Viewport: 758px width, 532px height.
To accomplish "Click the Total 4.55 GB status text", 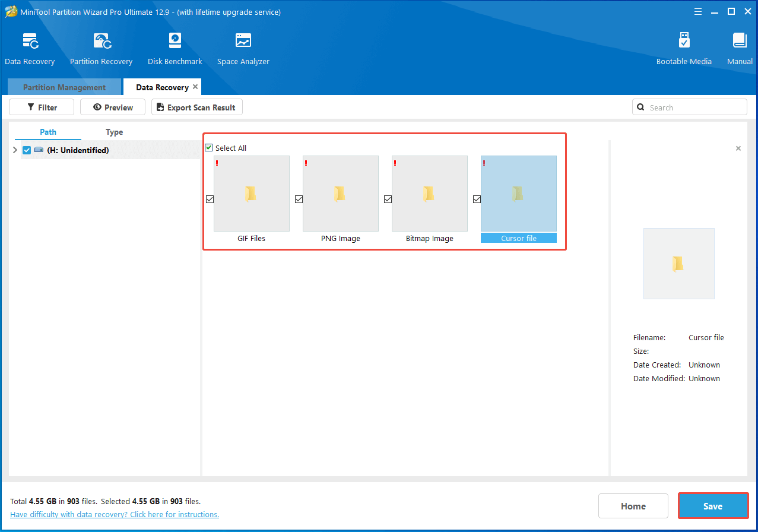I will [55, 501].
